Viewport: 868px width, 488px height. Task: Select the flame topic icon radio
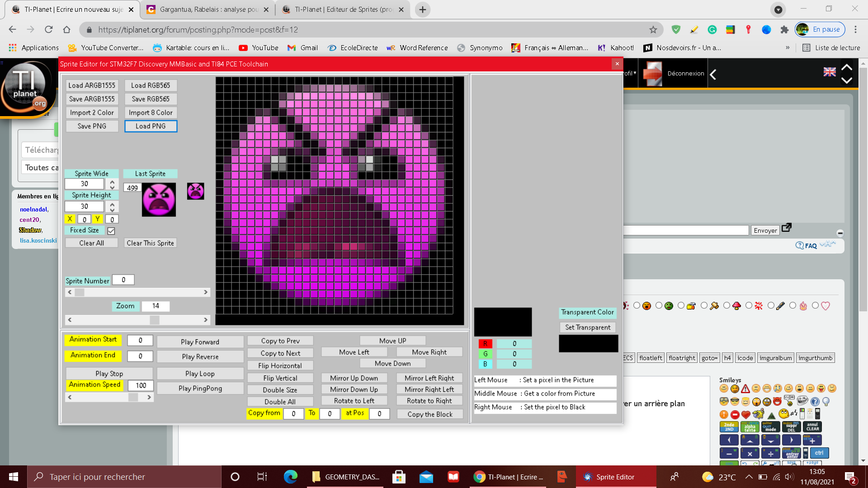pos(793,305)
